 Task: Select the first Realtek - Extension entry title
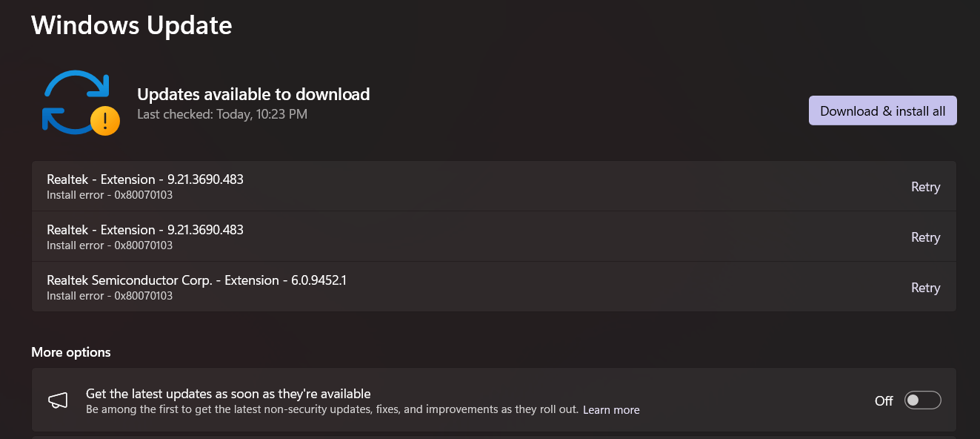[145, 179]
